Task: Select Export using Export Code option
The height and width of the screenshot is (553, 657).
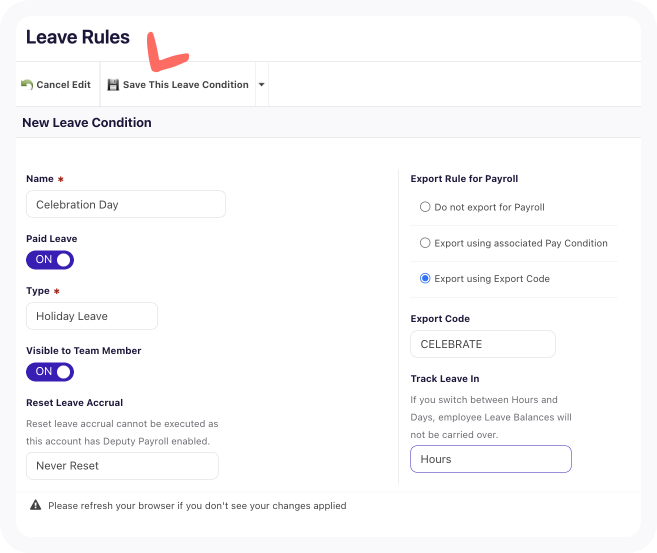Action: pos(425,279)
